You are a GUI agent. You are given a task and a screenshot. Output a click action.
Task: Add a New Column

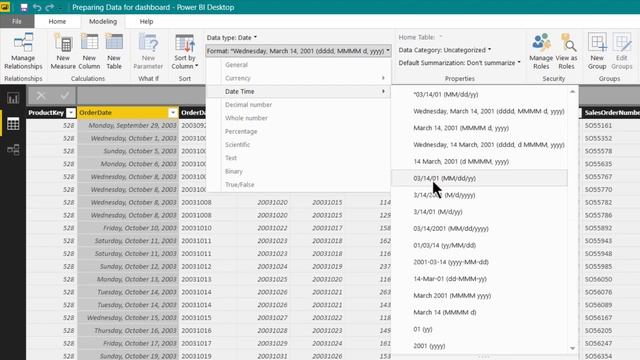tap(89, 51)
